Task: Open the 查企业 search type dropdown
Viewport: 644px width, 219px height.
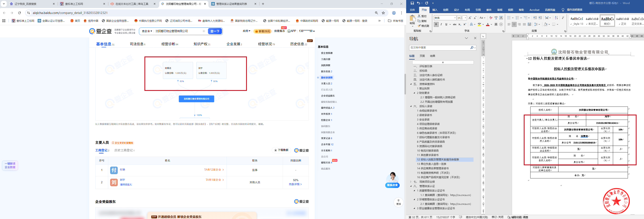Action: tap(147, 31)
